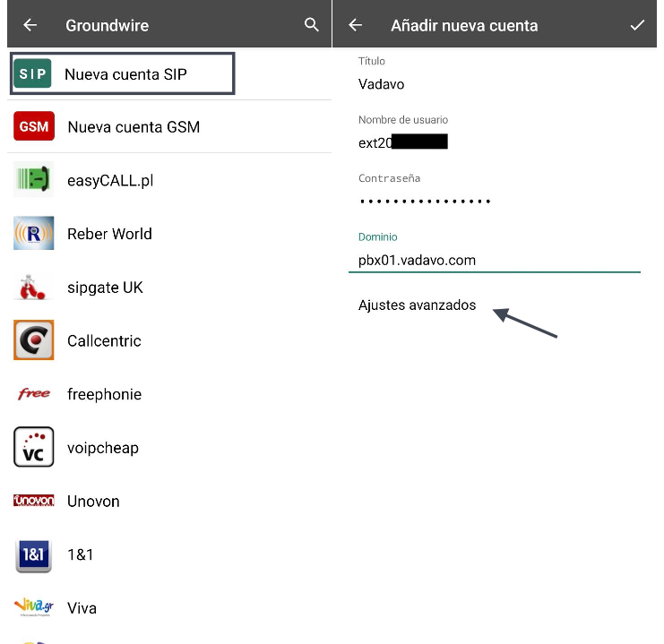664x644 pixels.
Task: Focus the Contraseña password field
Action: [x=493, y=202]
